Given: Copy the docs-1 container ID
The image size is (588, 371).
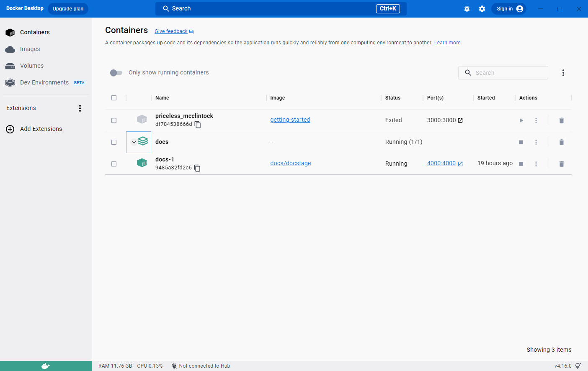Looking at the screenshot, I should [x=197, y=168].
